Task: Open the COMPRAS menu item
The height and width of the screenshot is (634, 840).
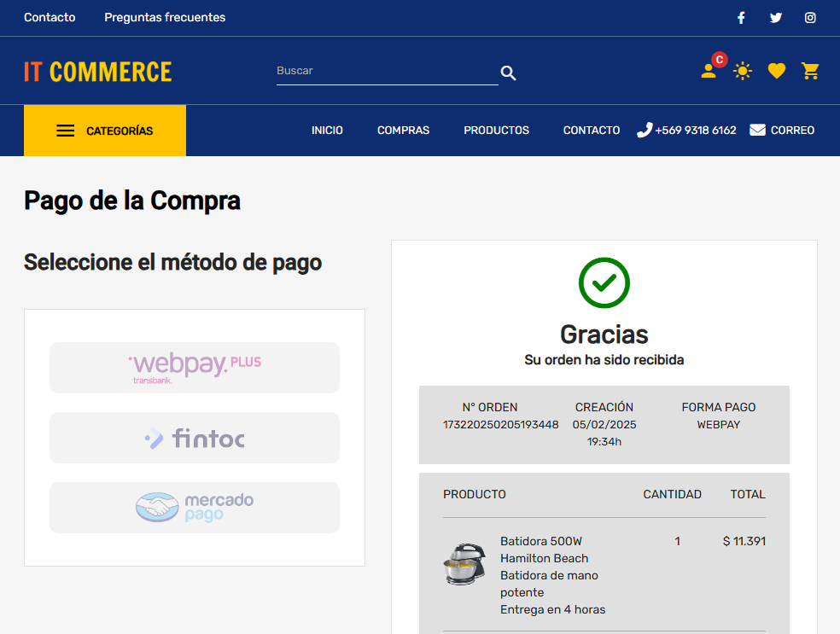Action: pyautogui.click(x=403, y=131)
